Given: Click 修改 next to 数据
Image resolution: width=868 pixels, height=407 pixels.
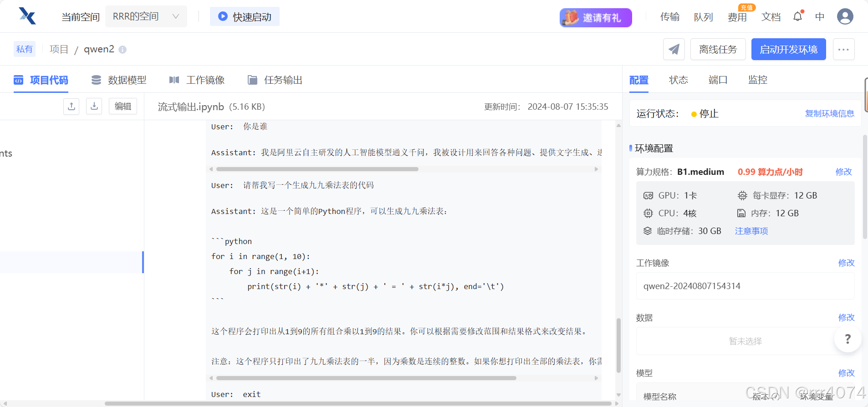Looking at the screenshot, I should point(847,317).
